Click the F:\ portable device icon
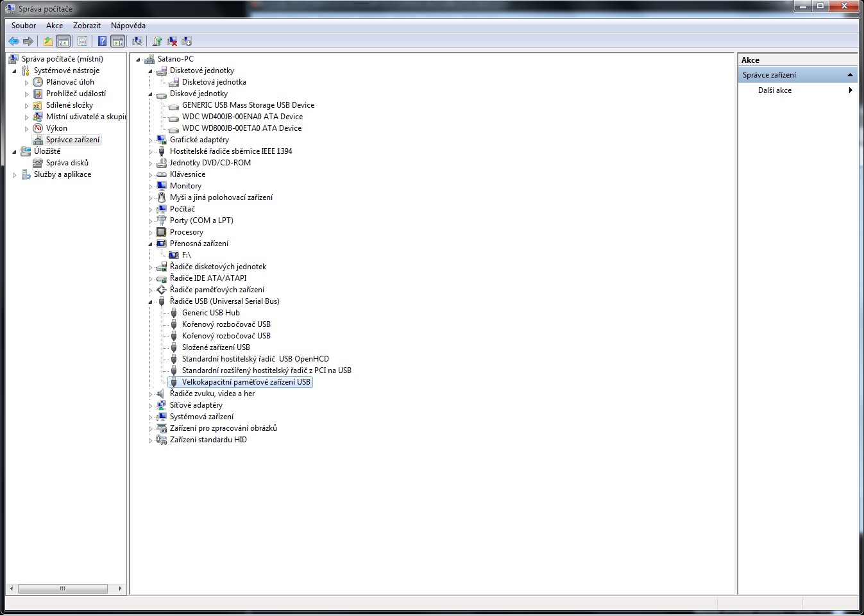The height and width of the screenshot is (616, 864). click(174, 255)
